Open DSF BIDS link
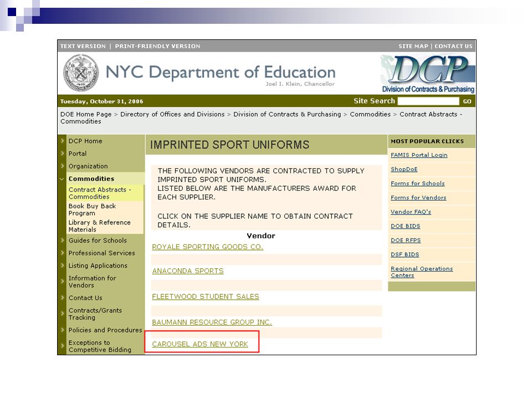 (405, 255)
